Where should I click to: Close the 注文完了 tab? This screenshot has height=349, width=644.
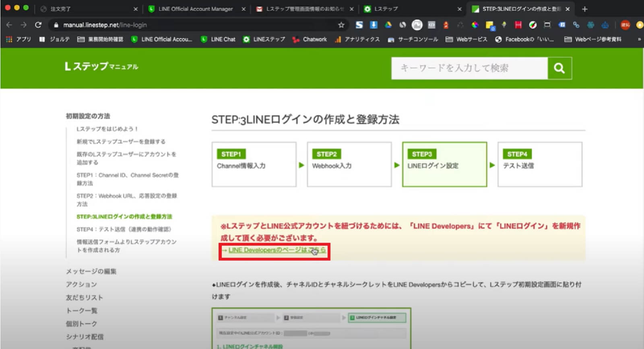(x=135, y=9)
